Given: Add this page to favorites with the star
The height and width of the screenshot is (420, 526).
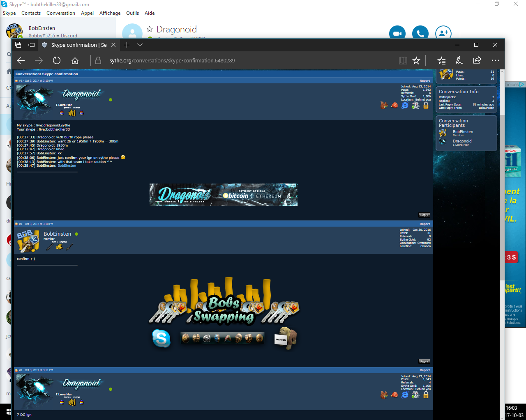Looking at the screenshot, I should [x=416, y=61].
